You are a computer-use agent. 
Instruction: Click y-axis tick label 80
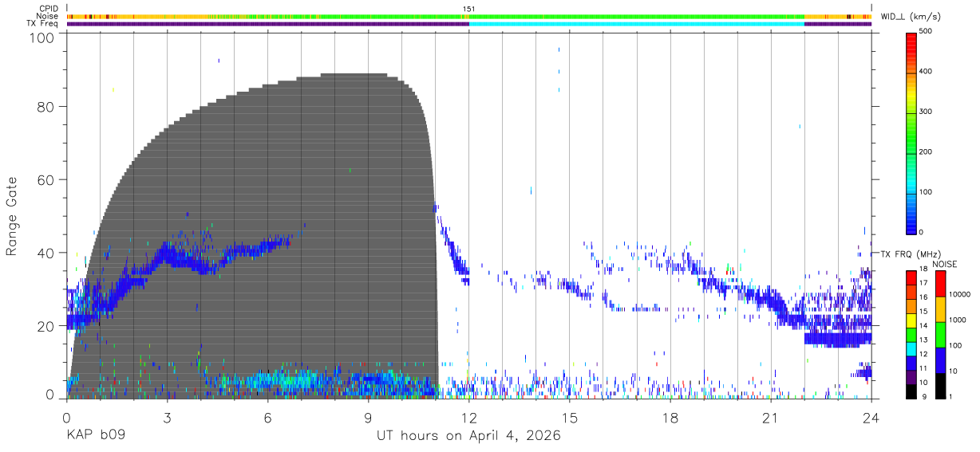click(44, 108)
